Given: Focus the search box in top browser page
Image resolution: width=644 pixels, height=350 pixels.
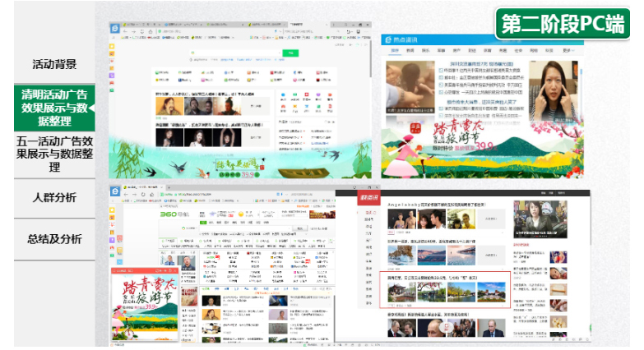Looking at the screenshot, I should (x=236, y=53).
